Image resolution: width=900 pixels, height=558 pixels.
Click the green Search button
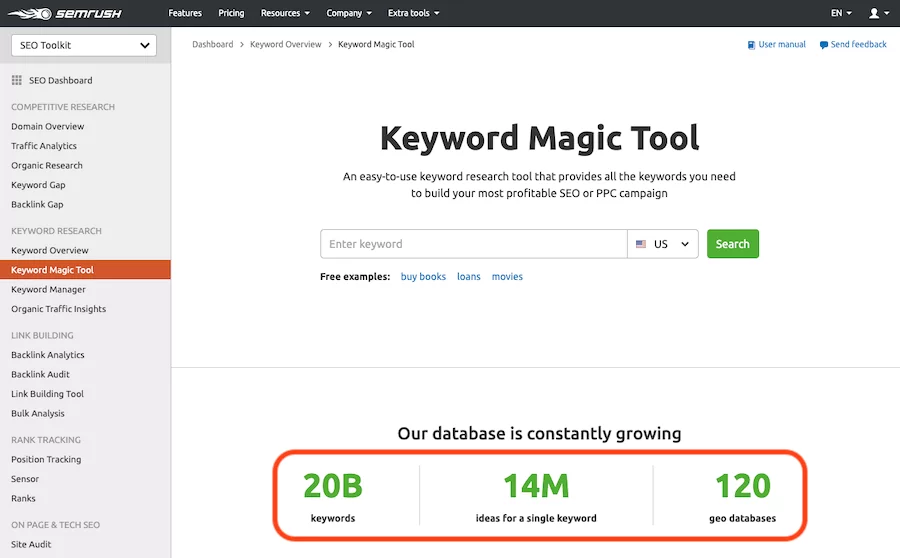[732, 244]
